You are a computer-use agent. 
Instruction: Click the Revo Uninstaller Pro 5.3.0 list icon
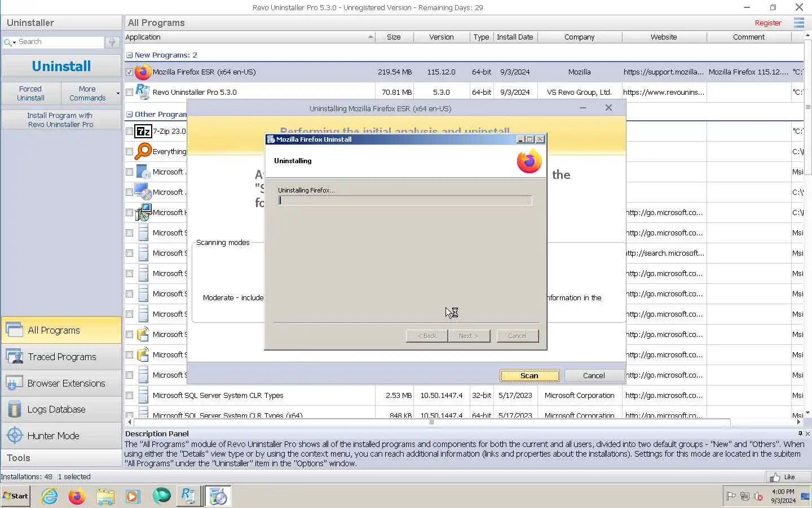(x=143, y=92)
